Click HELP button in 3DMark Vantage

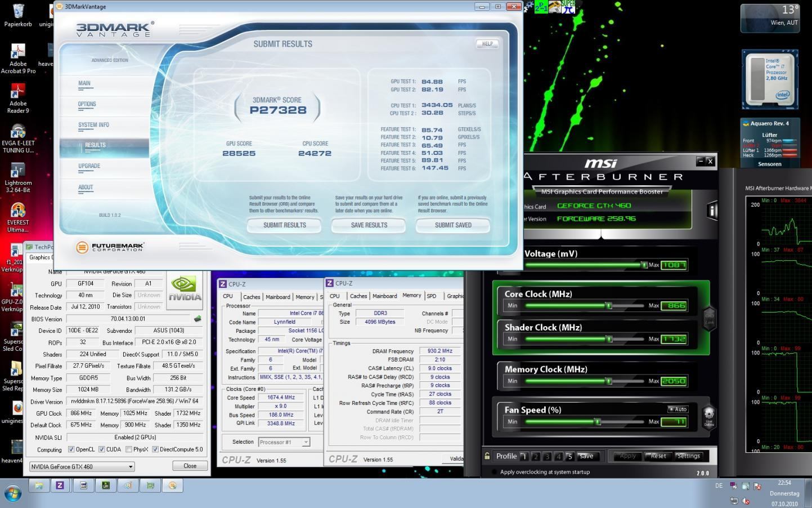tap(487, 43)
